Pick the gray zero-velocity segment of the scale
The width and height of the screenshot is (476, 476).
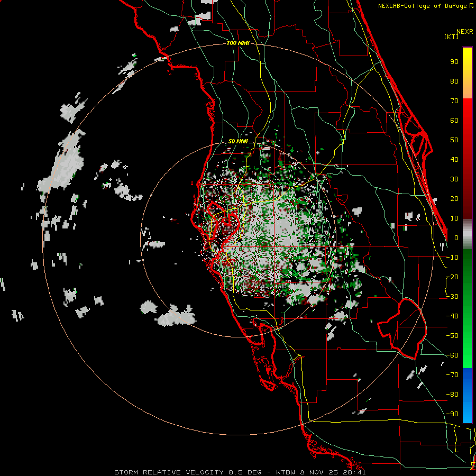click(467, 234)
